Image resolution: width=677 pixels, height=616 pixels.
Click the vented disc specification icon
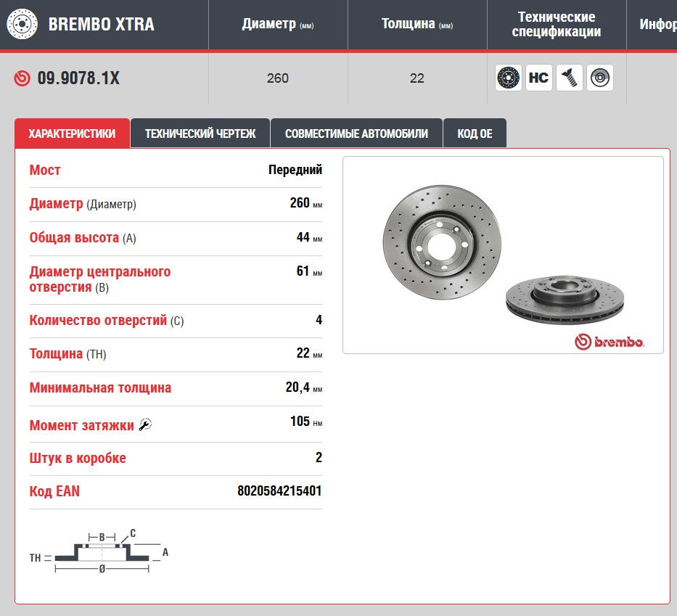[599, 78]
